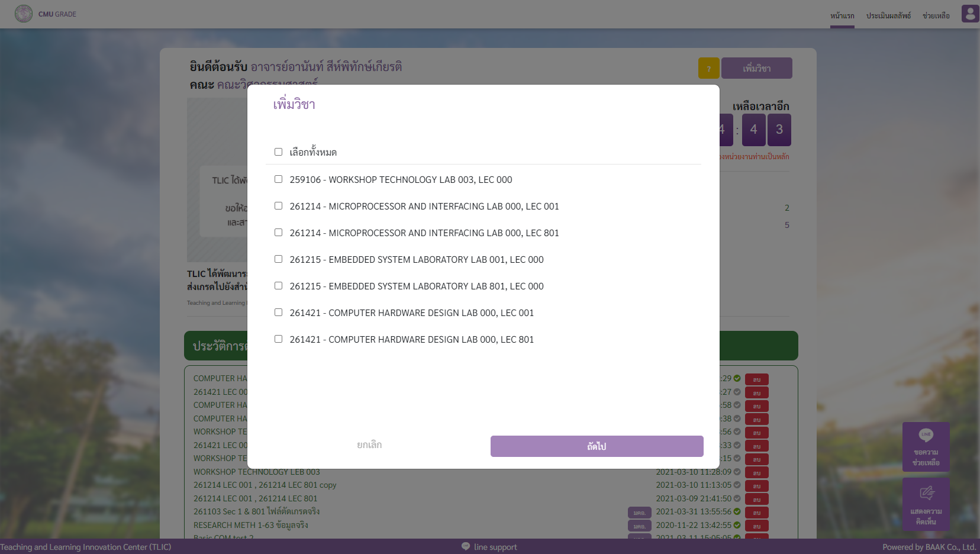Delete the 261214 LEC 801 copy history row
Viewport: 980px width, 554px height.
tap(756, 486)
